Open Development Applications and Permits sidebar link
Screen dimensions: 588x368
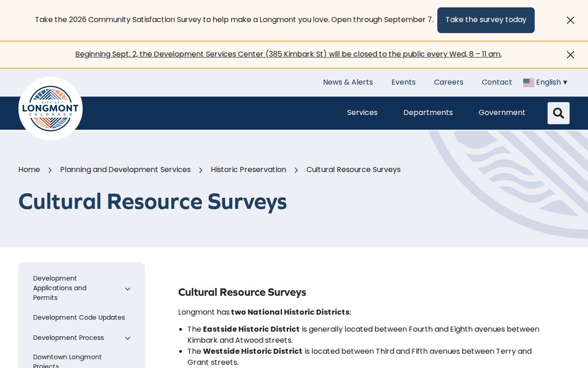point(60,288)
